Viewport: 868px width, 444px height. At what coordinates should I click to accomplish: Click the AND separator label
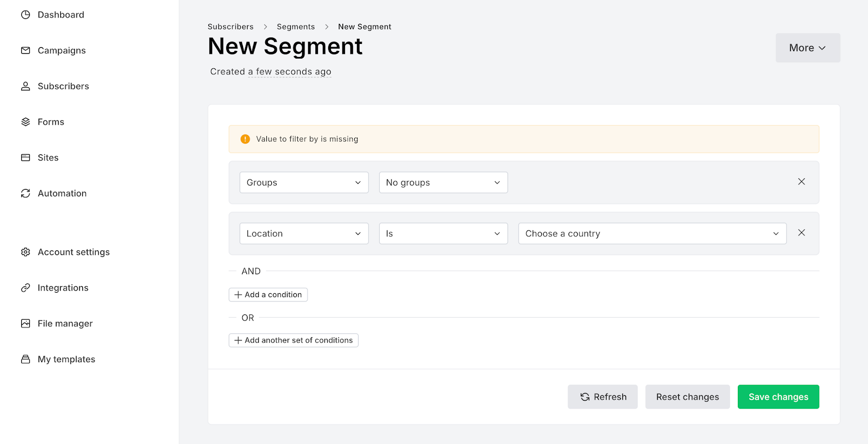pyautogui.click(x=251, y=271)
